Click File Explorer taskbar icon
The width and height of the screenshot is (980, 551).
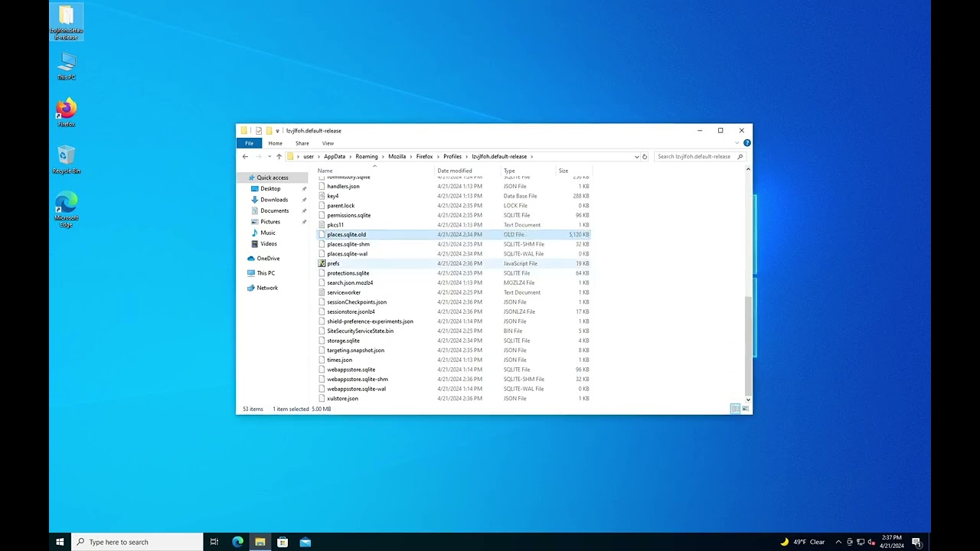(260, 542)
